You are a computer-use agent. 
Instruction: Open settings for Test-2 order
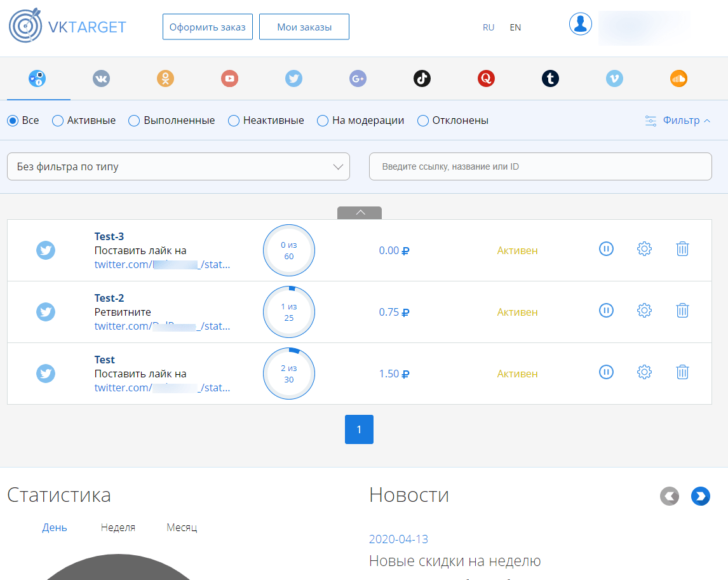[x=644, y=310]
